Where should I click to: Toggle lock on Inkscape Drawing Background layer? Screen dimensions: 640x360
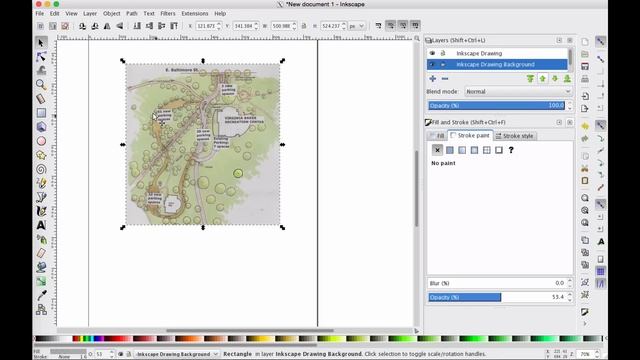[443, 64]
